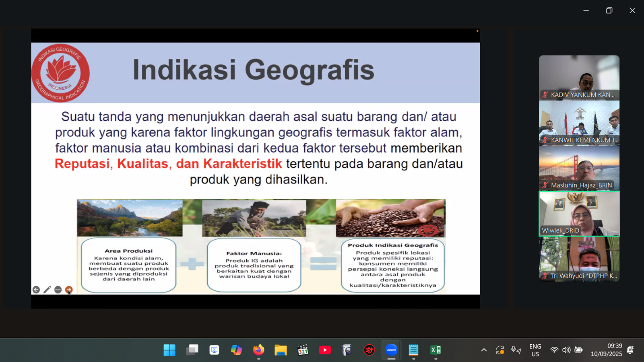Open Zoom from the taskbar
644x362 pixels.
click(x=391, y=350)
